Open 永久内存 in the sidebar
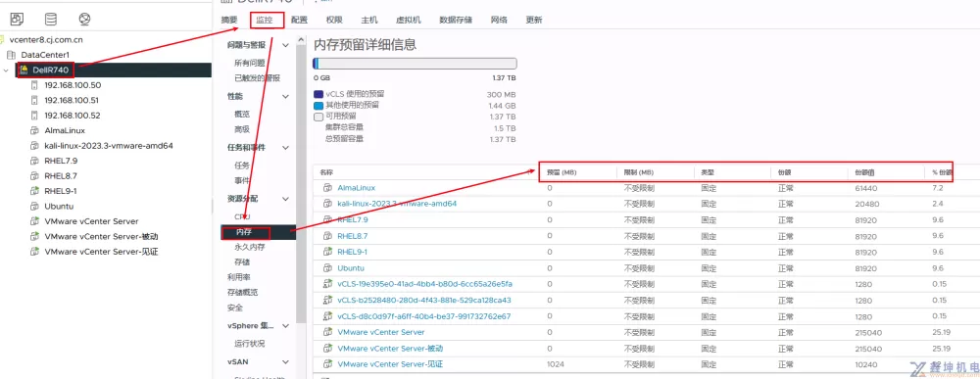 [x=249, y=247]
